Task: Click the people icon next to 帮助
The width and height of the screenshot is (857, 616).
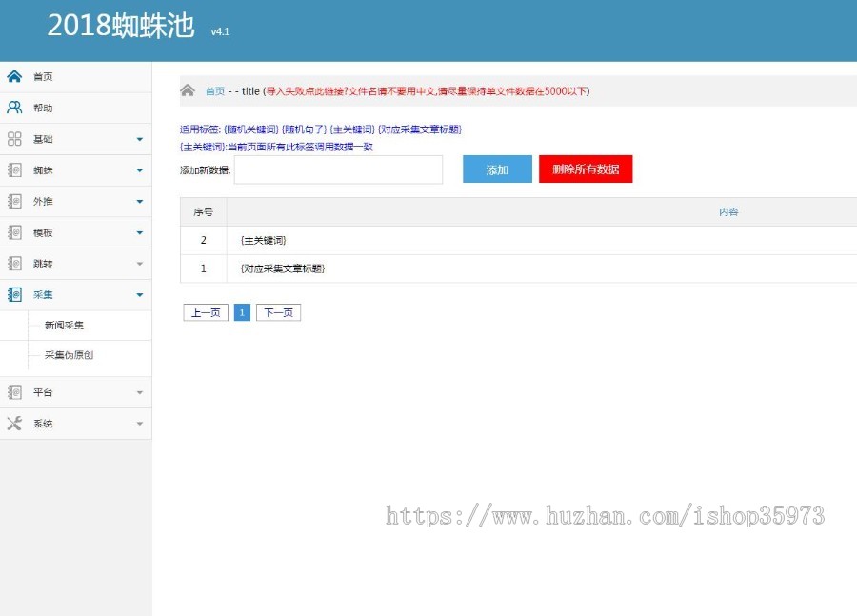Action: point(13,108)
